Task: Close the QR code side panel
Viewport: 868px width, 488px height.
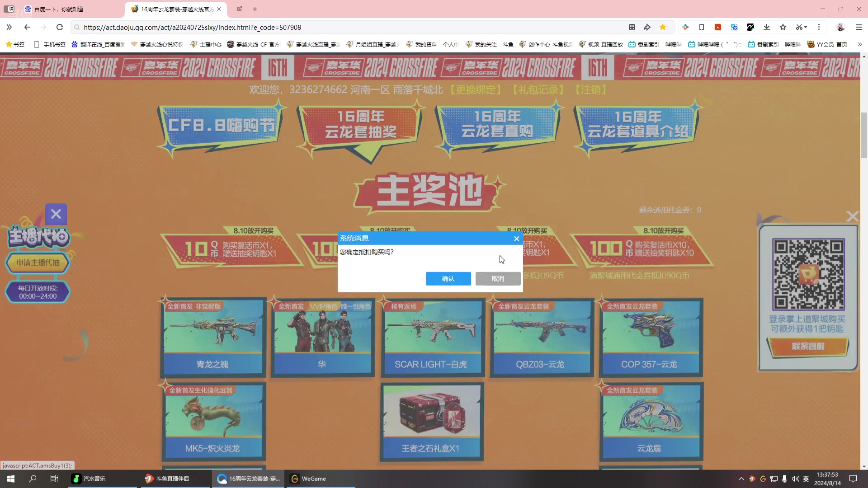Action: tap(853, 217)
